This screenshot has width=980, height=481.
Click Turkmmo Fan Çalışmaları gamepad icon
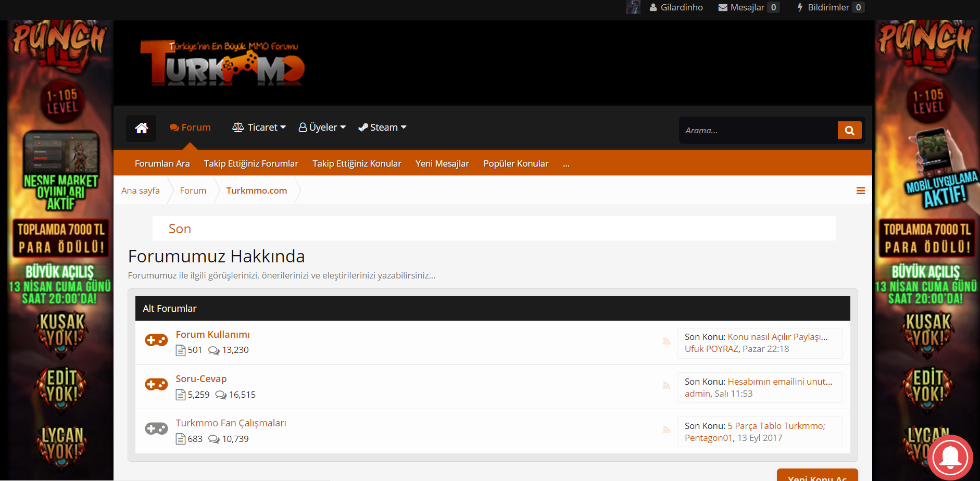coord(156,428)
